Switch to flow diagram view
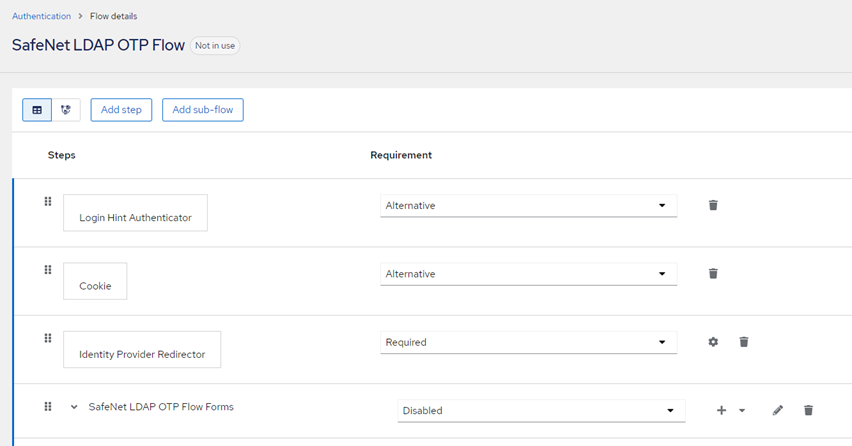Image resolution: width=852 pixels, height=446 pixels. (66, 110)
